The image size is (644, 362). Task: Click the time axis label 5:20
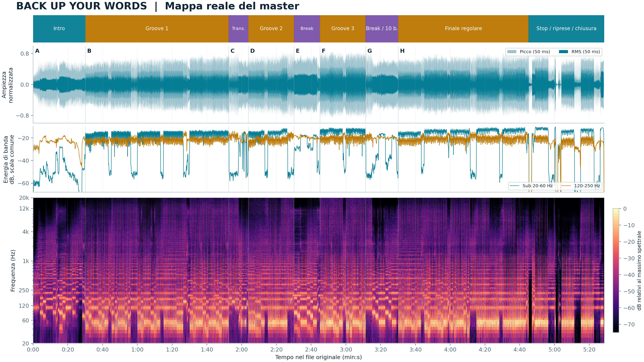pyautogui.click(x=589, y=349)
